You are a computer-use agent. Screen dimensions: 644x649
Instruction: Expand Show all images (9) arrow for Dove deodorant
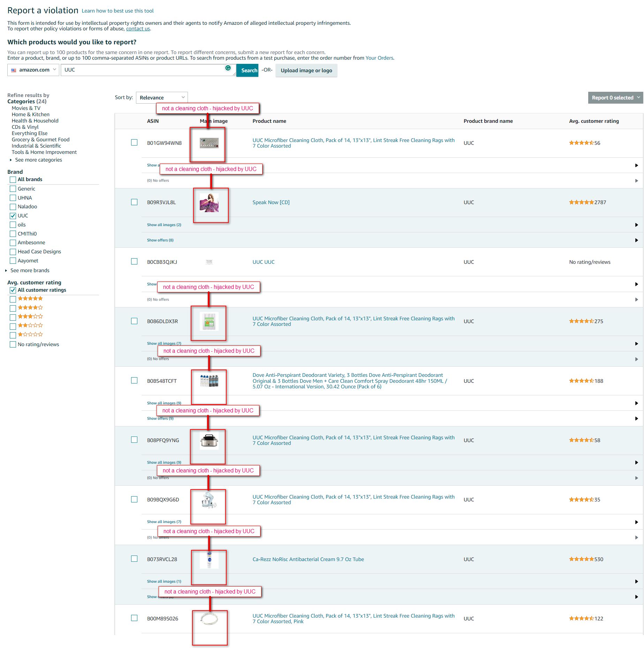pos(636,403)
